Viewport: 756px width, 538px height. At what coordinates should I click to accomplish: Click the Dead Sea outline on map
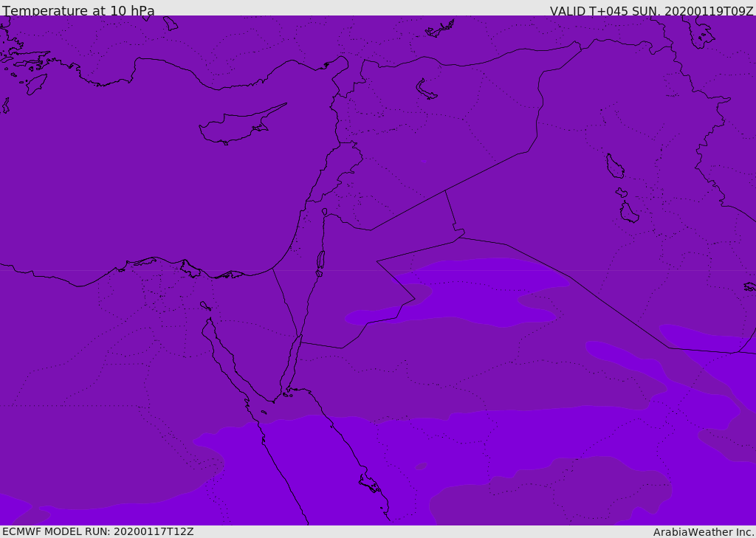click(320, 261)
